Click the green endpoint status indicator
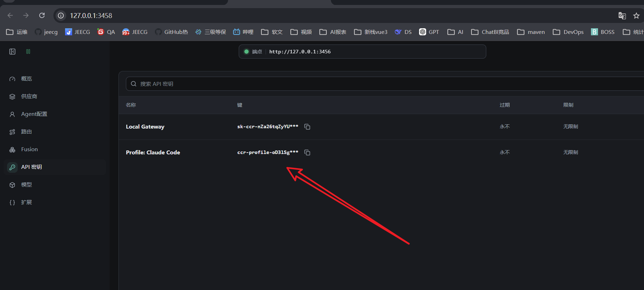The image size is (644, 290). pyautogui.click(x=246, y=52)
